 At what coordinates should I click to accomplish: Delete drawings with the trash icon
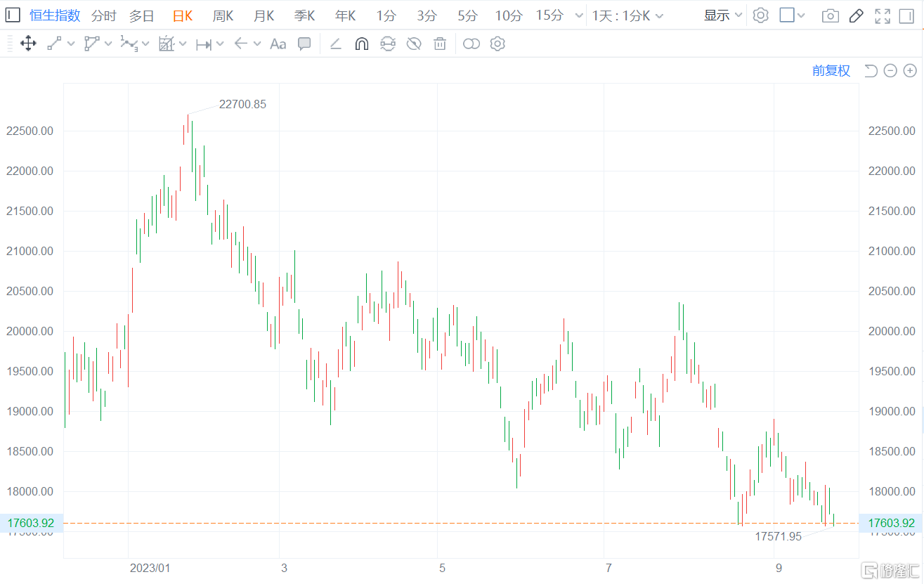pos(440,44)
